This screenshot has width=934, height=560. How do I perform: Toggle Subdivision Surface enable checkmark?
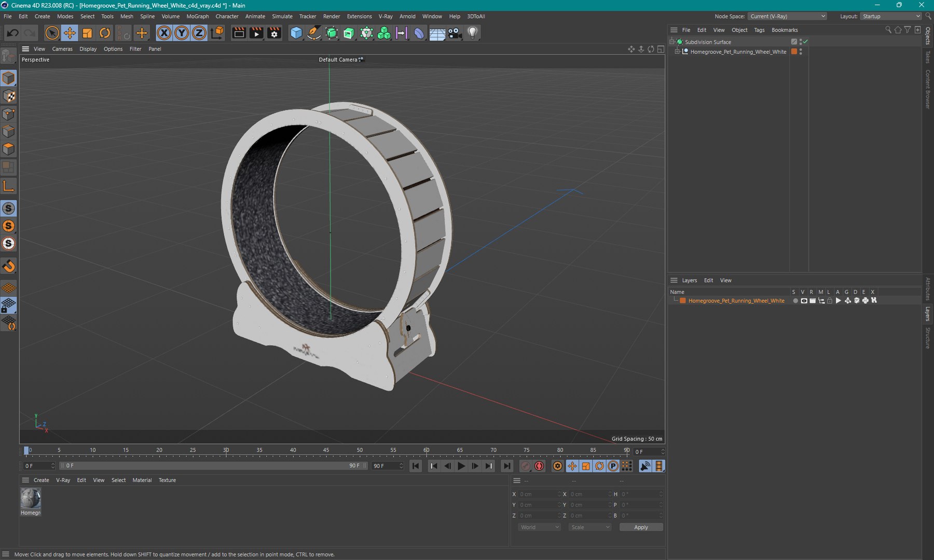805,41
